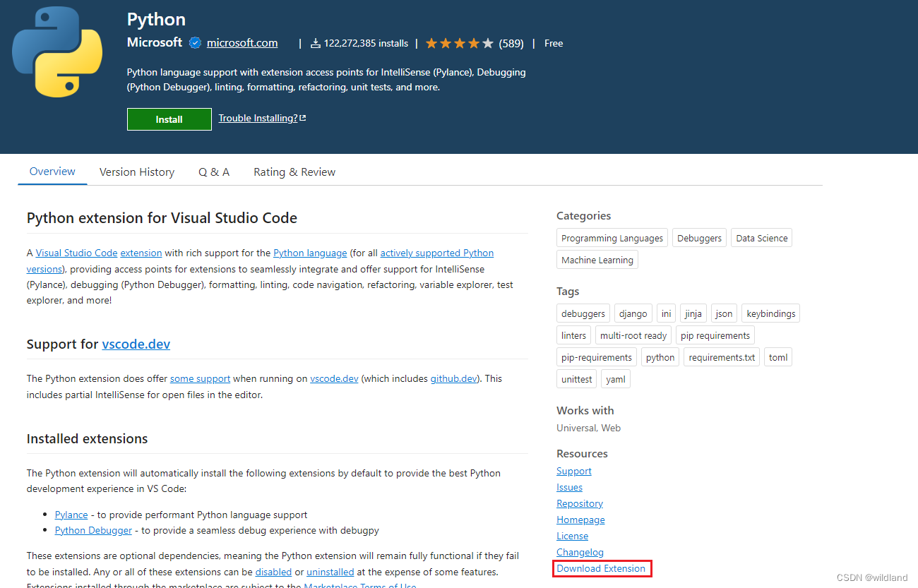Image resolution: width=918 pixels, height=588 pixels.
Task: Click the json tag
Action: [x=724, y=313]
